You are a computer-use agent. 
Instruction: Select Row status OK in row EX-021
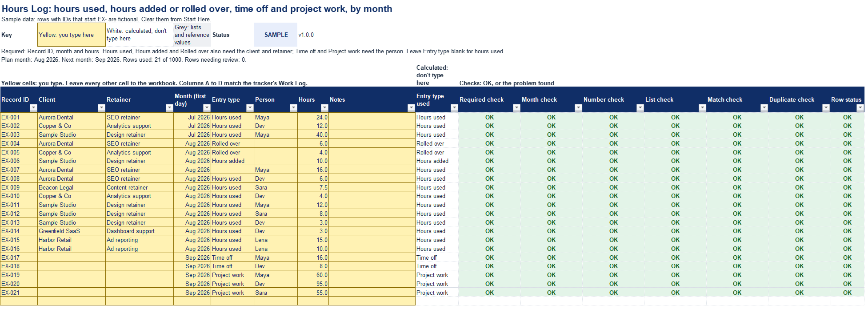[848, 293]
